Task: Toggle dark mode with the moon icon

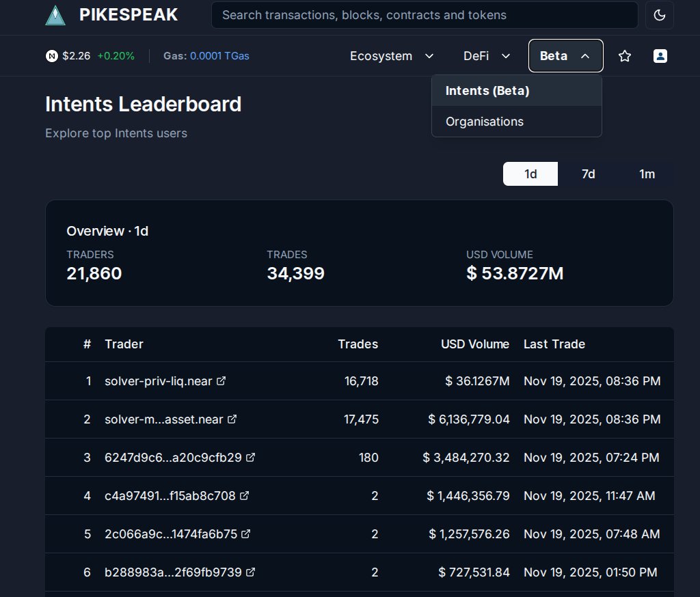Action: point(659,14)
